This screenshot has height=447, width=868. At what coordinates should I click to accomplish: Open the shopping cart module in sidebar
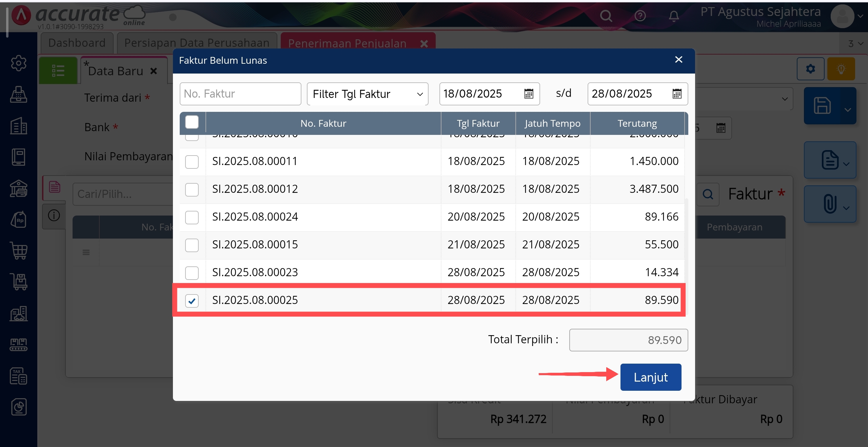tap(18, 251)
